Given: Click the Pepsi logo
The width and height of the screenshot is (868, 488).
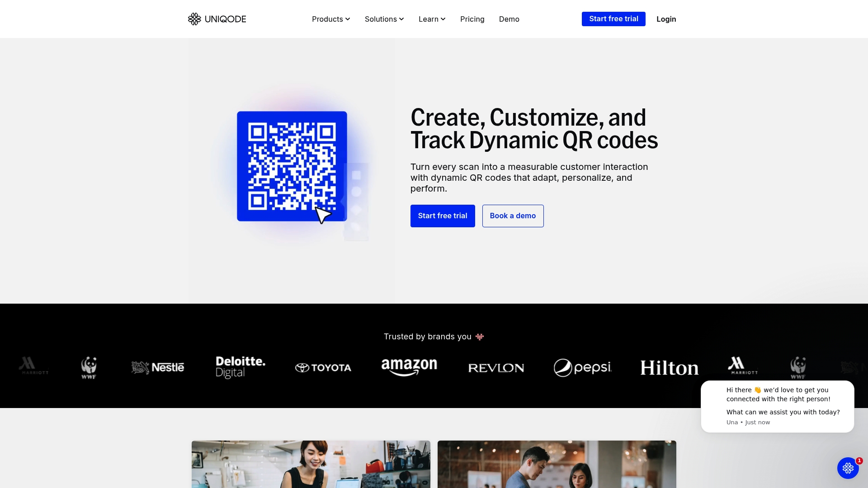Looking at the screenshot, I should click(583, 368).
